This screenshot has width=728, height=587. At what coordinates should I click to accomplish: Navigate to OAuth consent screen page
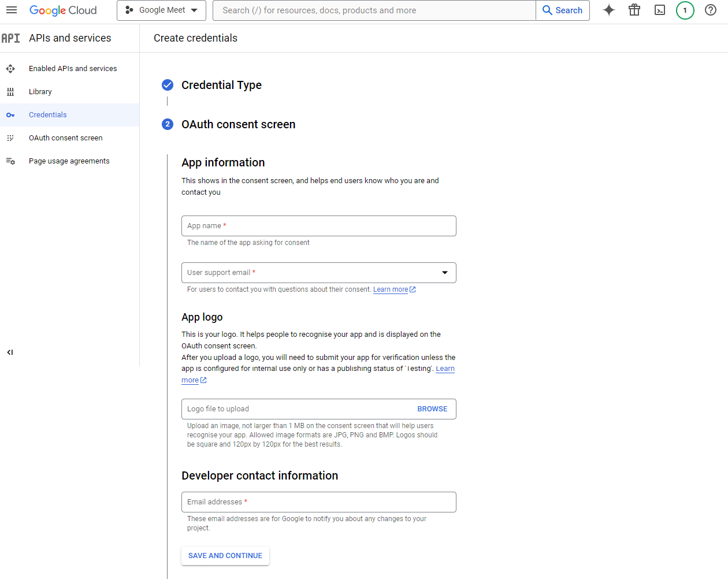66,138
